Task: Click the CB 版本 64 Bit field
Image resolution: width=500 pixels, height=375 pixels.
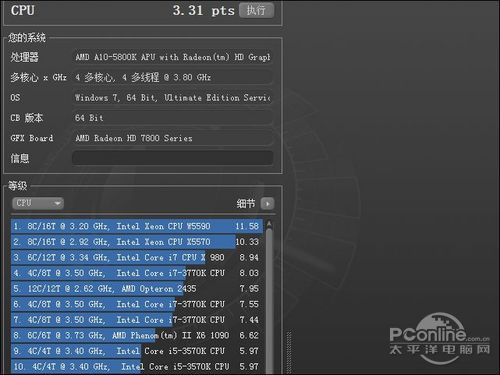Action: [x=173, y=118]
